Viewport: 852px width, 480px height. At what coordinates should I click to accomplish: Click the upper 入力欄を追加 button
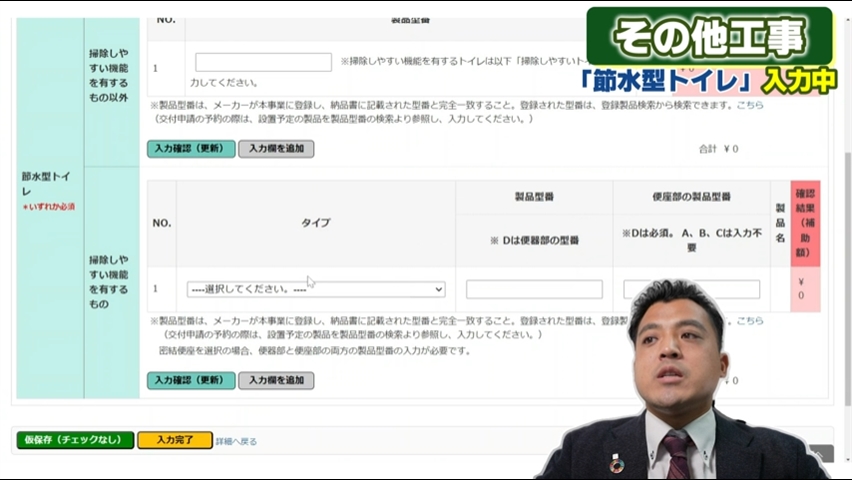(276, 149)
